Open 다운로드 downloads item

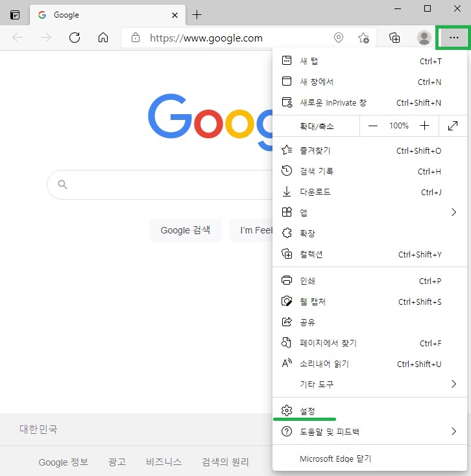[370, 192]
